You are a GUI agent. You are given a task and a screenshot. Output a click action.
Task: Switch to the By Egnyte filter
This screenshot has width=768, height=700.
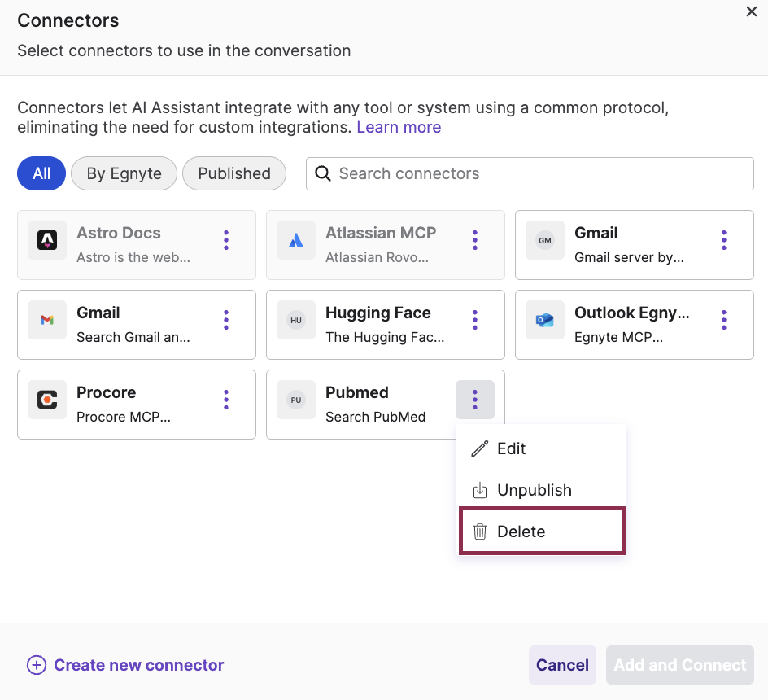coord(124,173)
